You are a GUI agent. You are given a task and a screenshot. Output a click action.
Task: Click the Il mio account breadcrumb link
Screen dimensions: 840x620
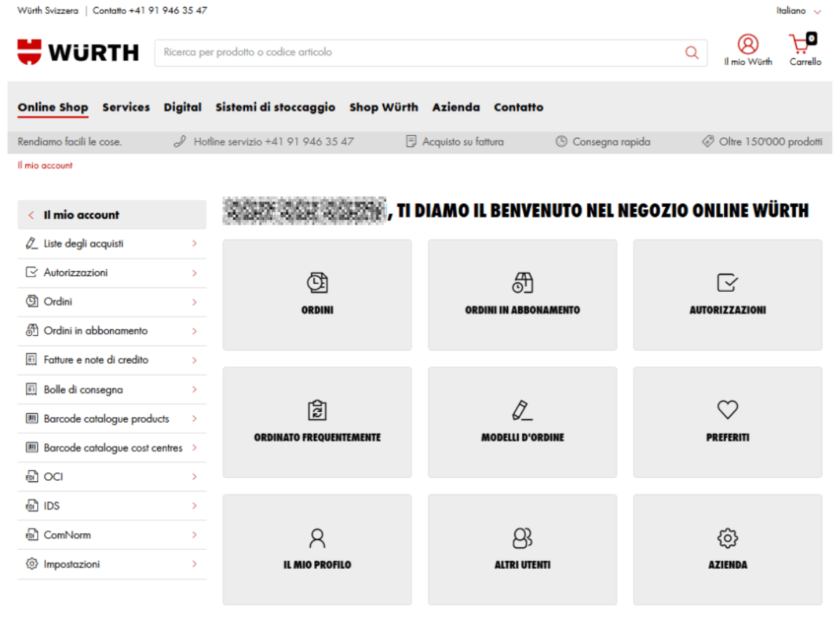[x=45, y=166]
